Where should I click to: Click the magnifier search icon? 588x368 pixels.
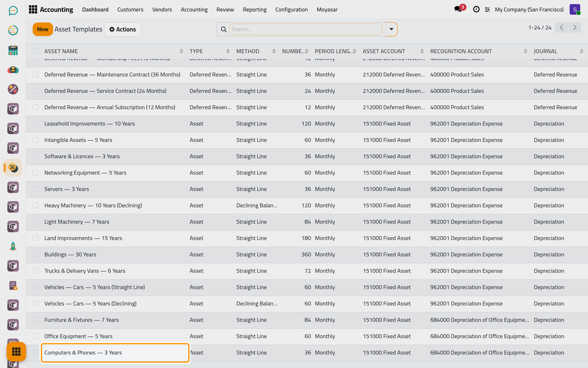[x=224, y=29]
